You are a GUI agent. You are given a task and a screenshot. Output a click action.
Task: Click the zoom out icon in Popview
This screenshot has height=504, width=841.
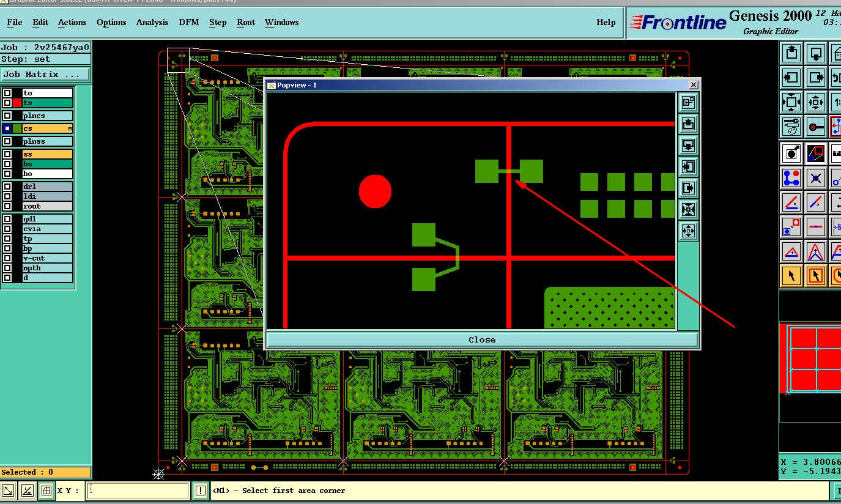point(688,231)
